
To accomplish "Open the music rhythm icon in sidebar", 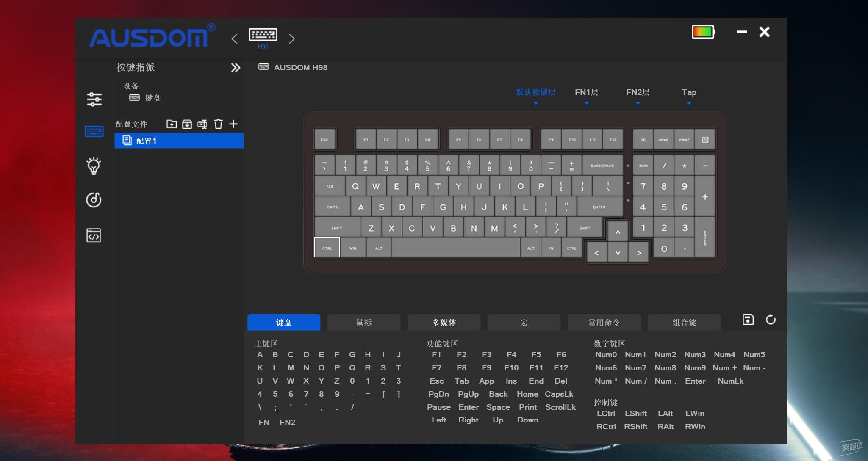I will coord(94,199).
